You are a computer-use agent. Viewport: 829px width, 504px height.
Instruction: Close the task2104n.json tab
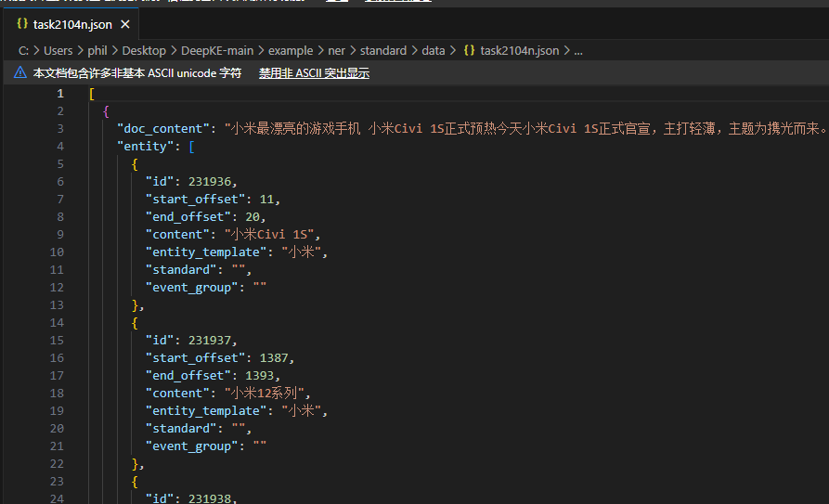(x=125, y=24)
